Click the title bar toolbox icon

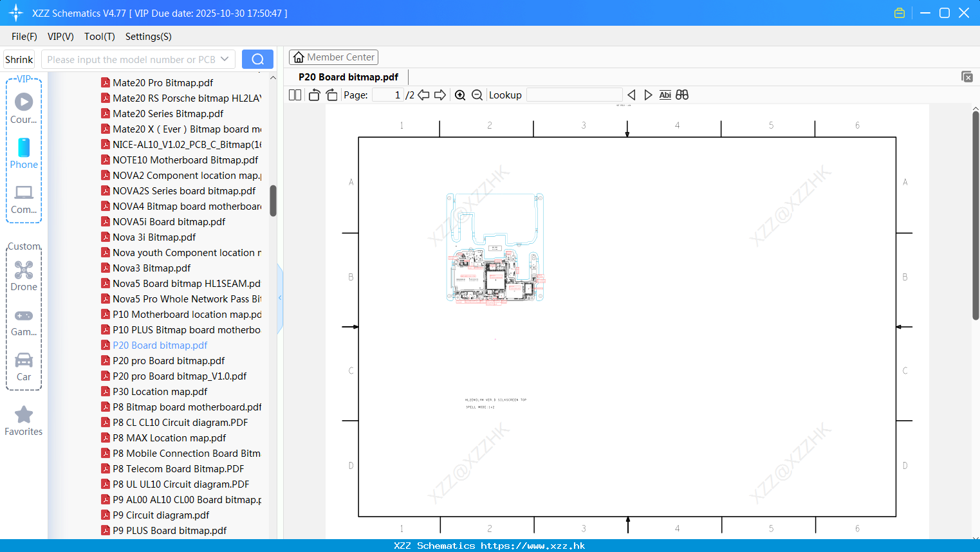click(900, 13)
